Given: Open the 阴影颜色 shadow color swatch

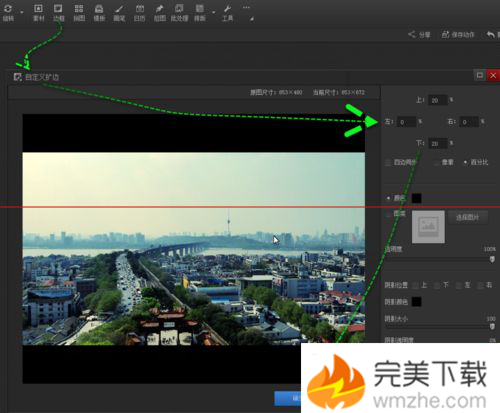Looking at the screenshot, I should [417, 302].
